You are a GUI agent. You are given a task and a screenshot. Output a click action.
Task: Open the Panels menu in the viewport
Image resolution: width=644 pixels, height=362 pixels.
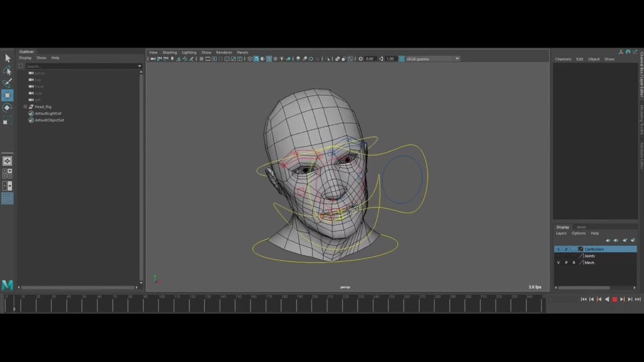pyautogui.click(x=242, y=52)
